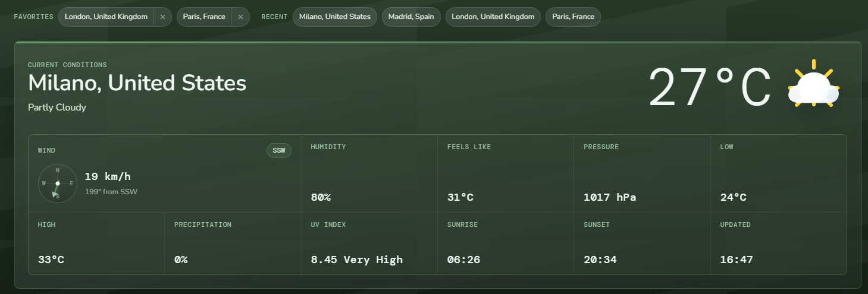Click the PRESSURE label
868x294 pixels.
601,147
